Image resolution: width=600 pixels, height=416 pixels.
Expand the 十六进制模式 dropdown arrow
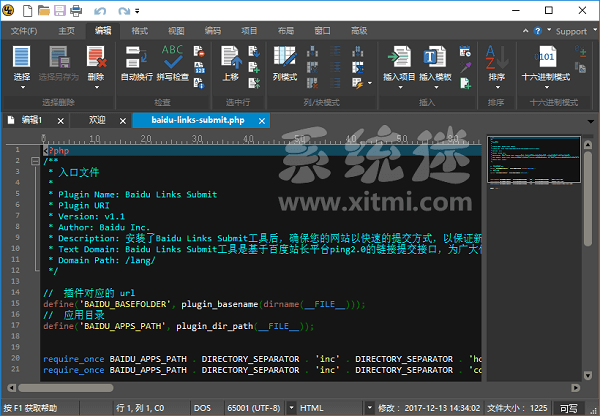[x=546, y=87]
